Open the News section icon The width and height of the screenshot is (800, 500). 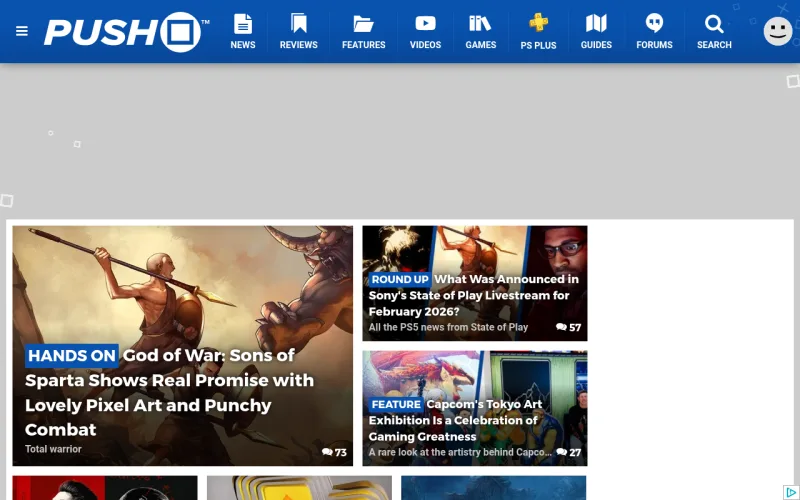pyautogui.click(x=243, y=24)
